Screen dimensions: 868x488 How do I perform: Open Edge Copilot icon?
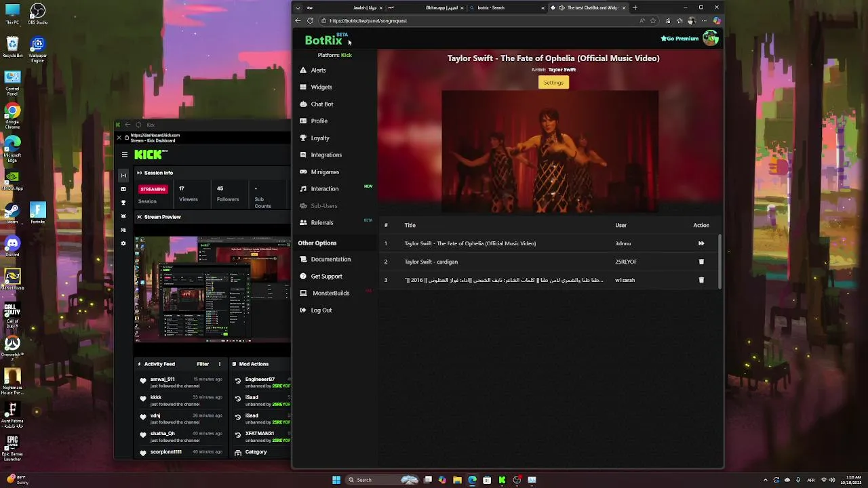717,20
